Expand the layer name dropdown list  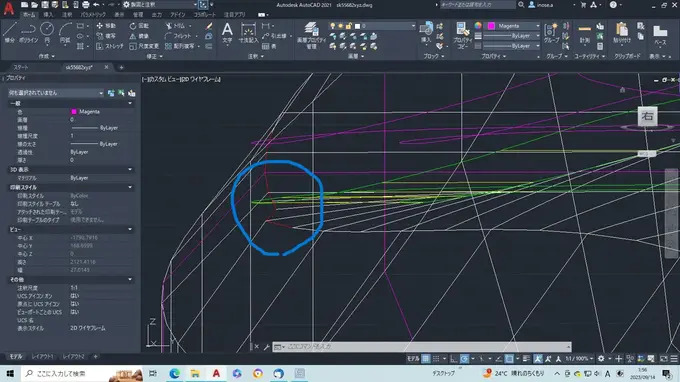[x=385, y=26]
